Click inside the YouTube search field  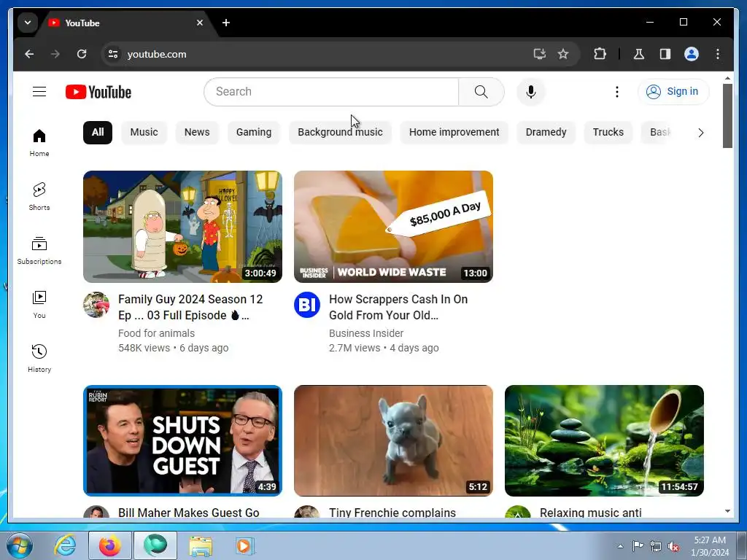click(x=331, y=91)
